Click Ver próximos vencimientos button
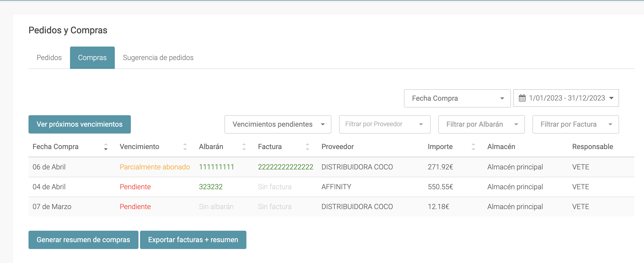The height and width of the screenshot is (263, 644). click(79, 124)
